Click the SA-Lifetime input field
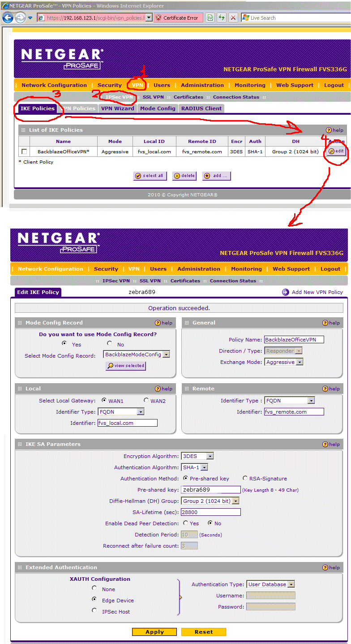This screenshot has width=351, height=644. (x=210, y=512)
